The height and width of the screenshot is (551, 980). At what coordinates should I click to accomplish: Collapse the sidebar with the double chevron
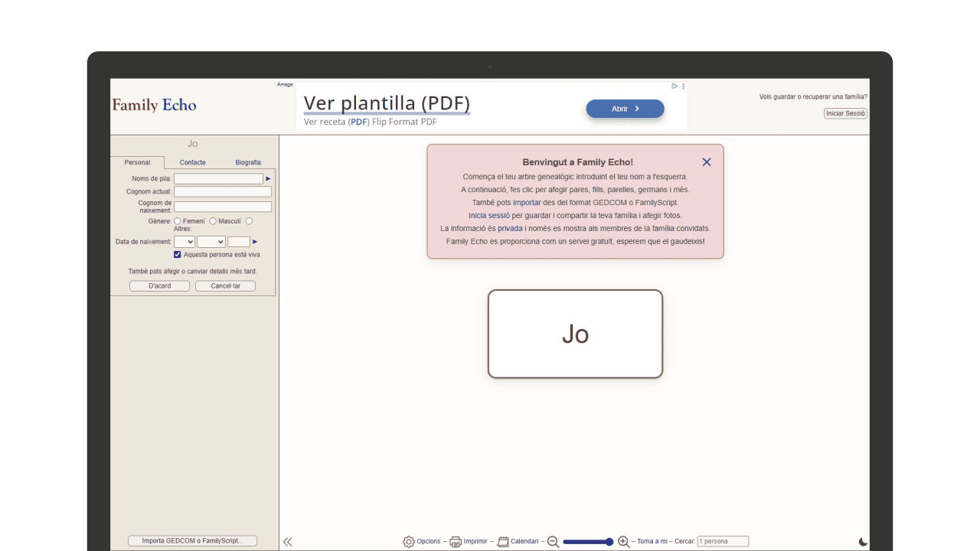click(x=287, y=542)
